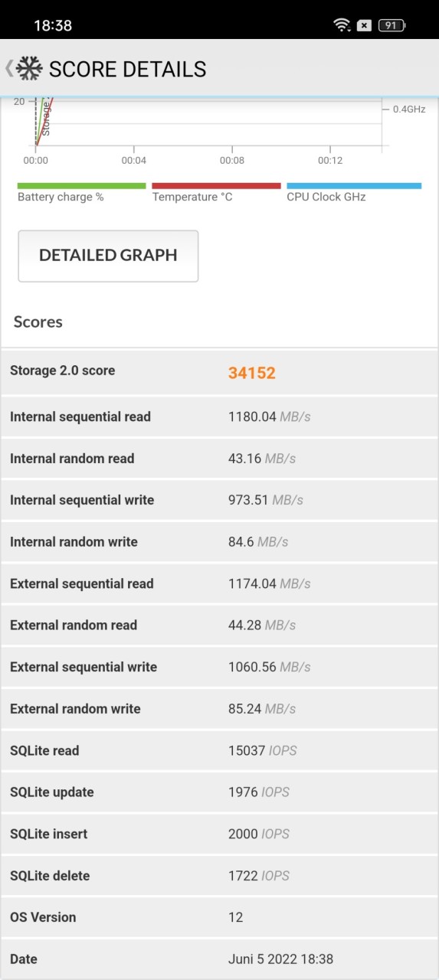This screenshot has width=439, height=980.
Task: Select the External sequential write row
Action: pos(219,667)
